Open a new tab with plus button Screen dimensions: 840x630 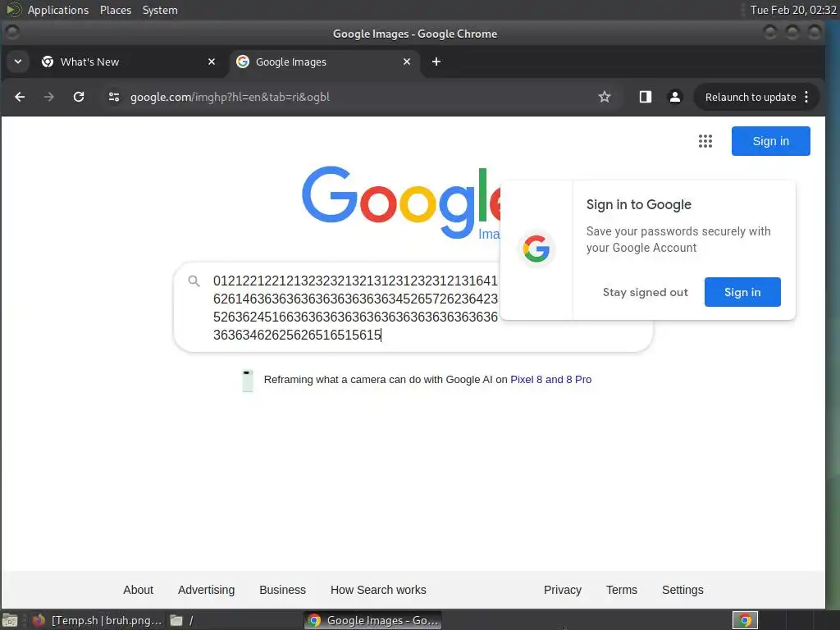click(436, 62)
